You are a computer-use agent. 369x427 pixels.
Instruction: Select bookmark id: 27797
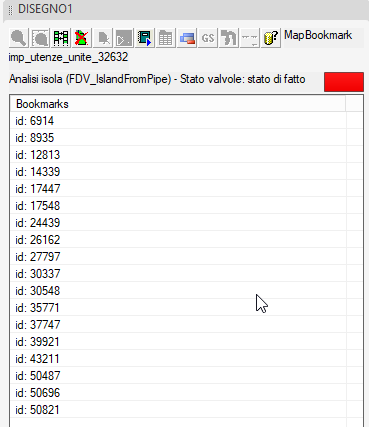[178, 257]
